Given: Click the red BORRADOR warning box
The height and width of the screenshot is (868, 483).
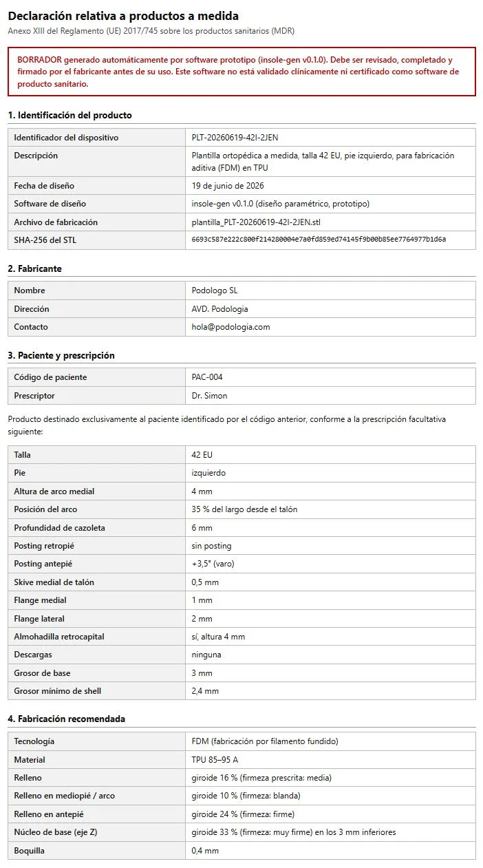Looking at the screenshot, I should pyautogui.click(x=241, y=72).
